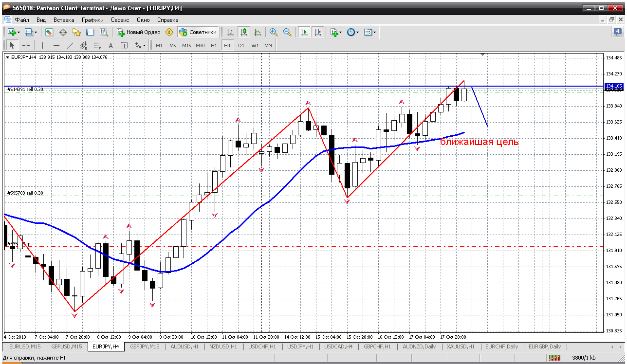The height and width of the screenshot is (364, 627).
Task: Switch to AUDUSD,H1 chart tab
Action: point(185,346)
